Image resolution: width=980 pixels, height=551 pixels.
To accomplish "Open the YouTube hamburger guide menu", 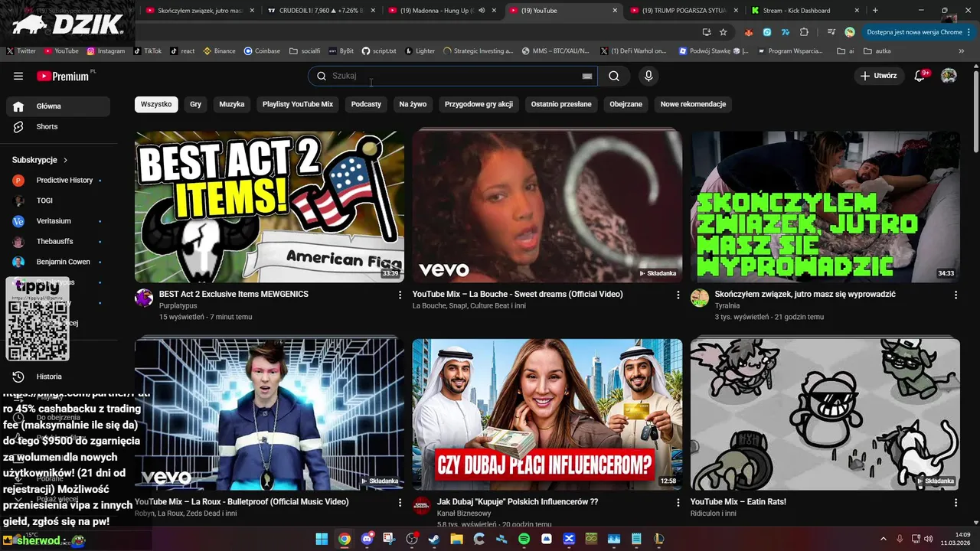I will [18, 76].
